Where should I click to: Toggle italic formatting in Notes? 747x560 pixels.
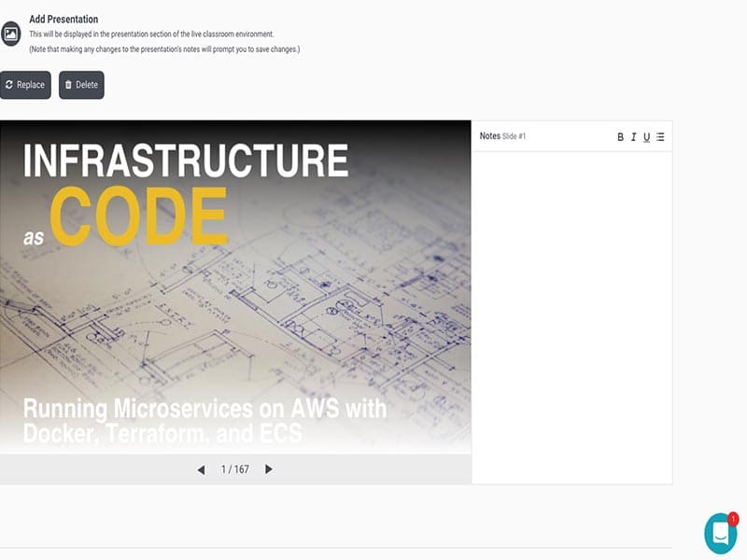point(633,137)
